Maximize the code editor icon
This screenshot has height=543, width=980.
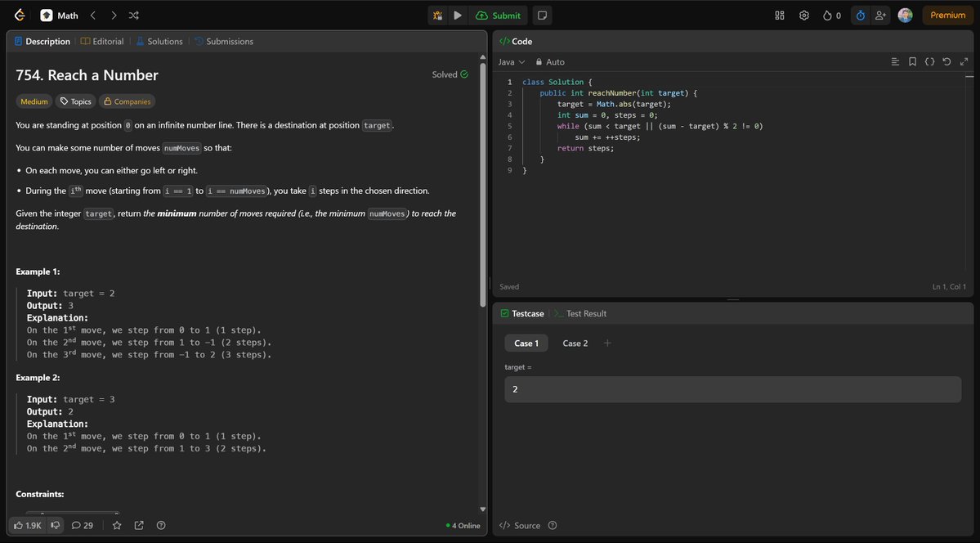[x=964, y=61]
